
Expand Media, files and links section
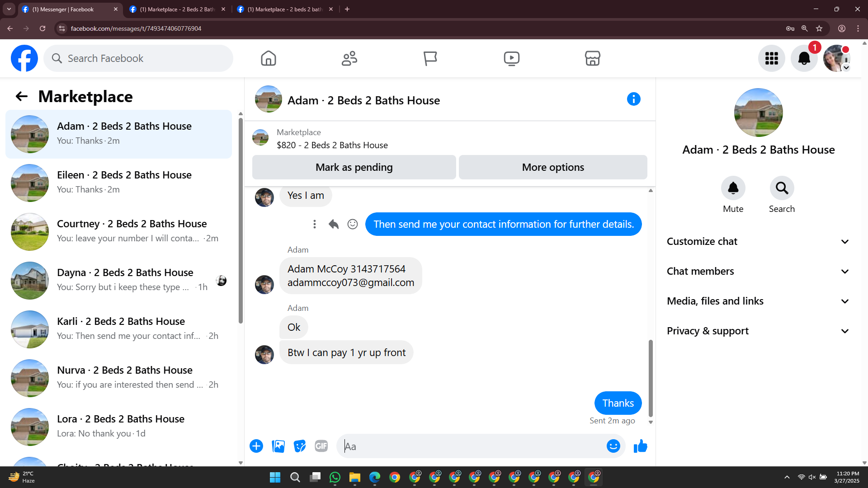tap(758, 301)
